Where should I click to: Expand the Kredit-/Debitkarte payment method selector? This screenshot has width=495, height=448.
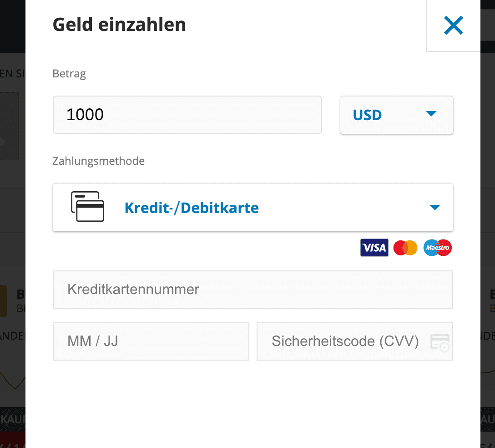pyautogui.click(x=253, y=208)
